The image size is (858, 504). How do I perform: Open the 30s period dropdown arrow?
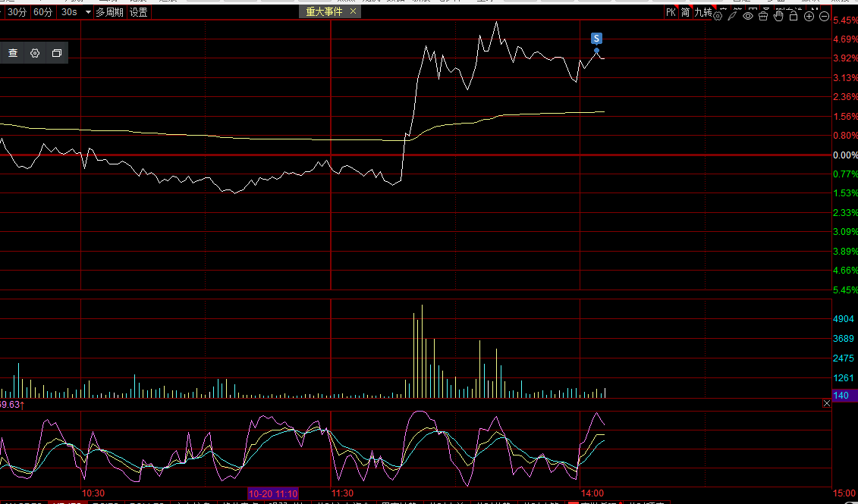click(88, 12)
